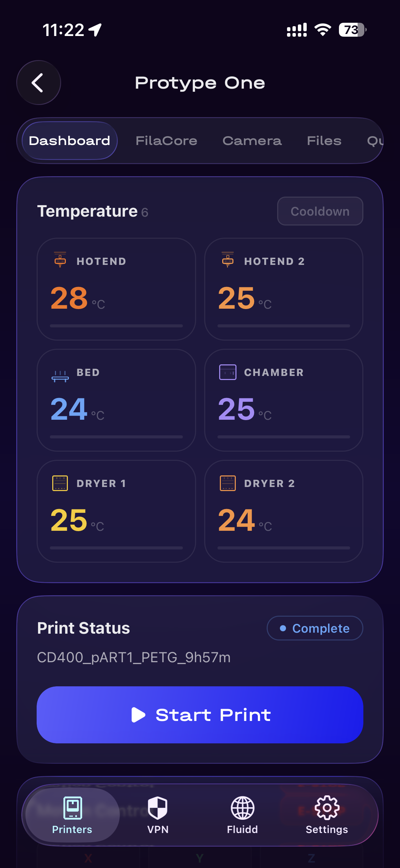Switch to the Camera tab
Viewport: 400px width, 868px height.
(x=252, y=141)
